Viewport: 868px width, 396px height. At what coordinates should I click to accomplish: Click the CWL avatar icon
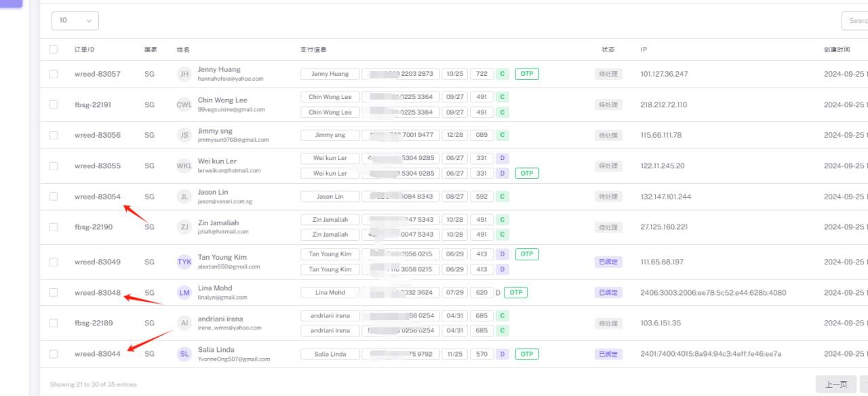[x=184, y=104]
